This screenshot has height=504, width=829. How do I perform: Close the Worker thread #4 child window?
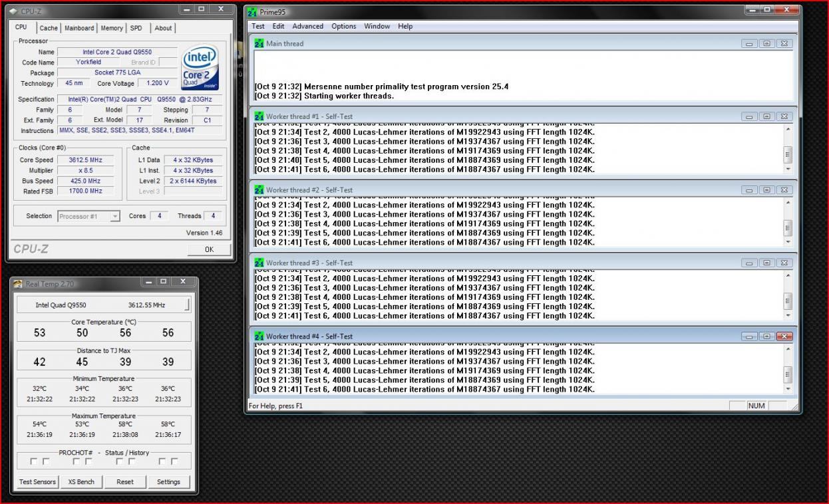tap(784, 336)
